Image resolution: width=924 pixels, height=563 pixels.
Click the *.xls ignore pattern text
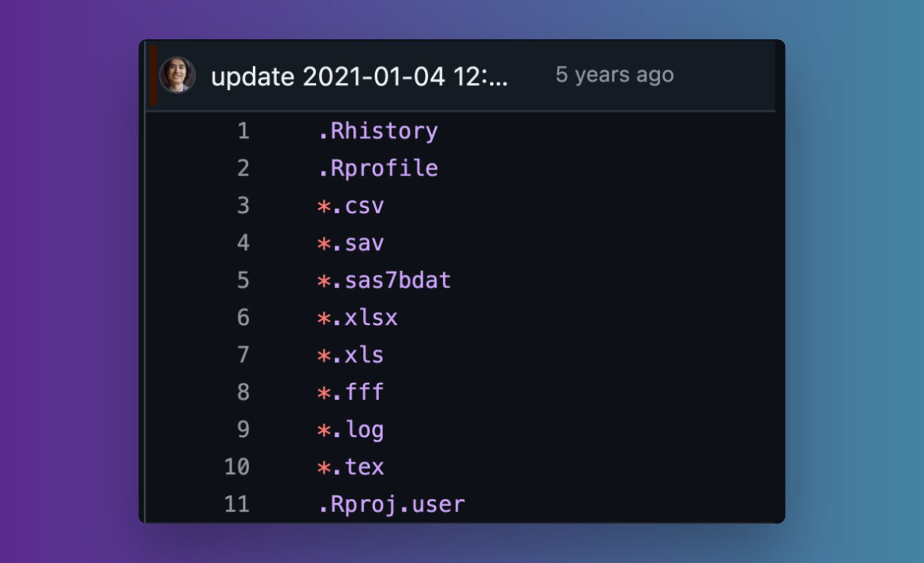click(351, 355)
